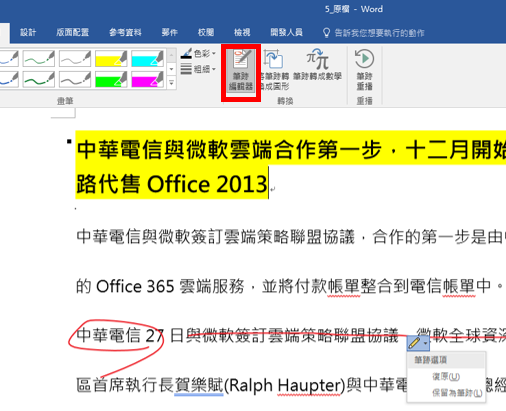Click the title bar text 5_原檔 - Word
The width and height of the screenshot is (506, 411).
[354, 9]
